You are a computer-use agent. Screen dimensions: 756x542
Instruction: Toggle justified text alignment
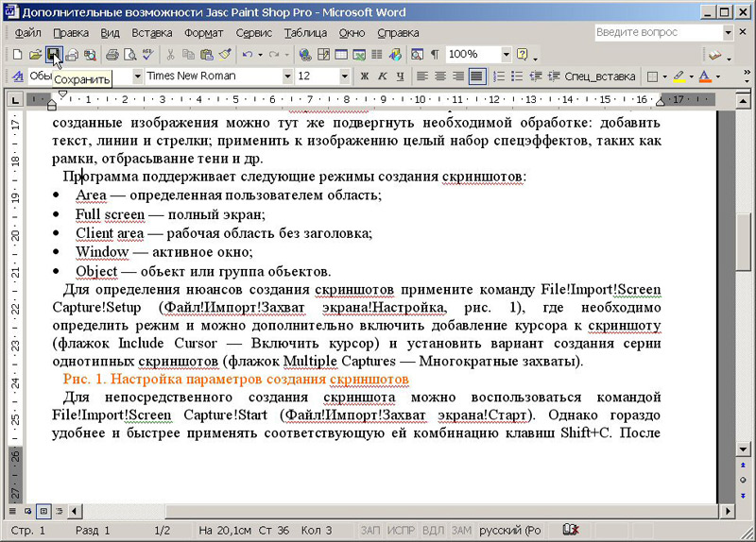[476, 76]
